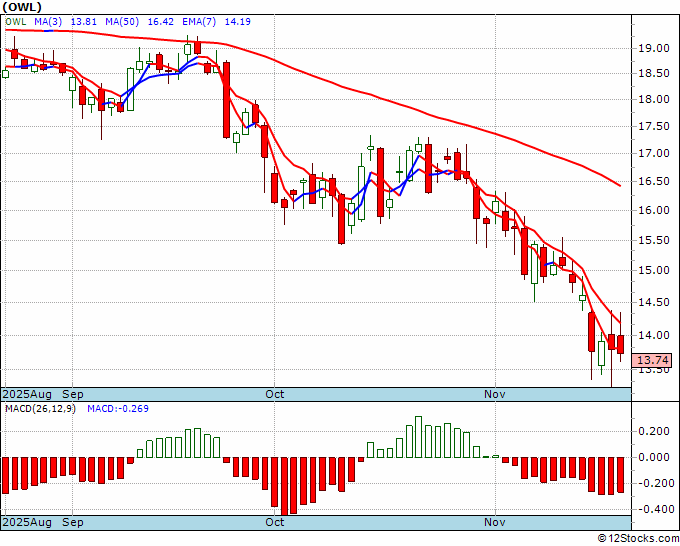Click the (OWL) chart title
The image size is (680, 546).
[22, 7]
